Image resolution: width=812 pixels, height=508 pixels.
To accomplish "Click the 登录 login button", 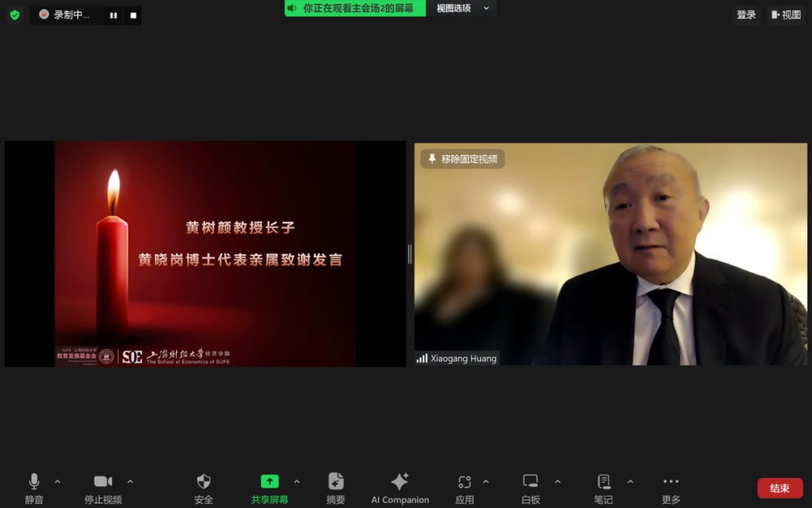I will pyautogui.click(x=746, y=15).
